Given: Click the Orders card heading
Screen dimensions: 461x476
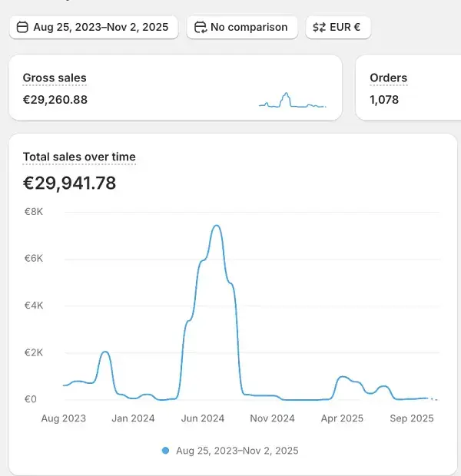Looking at the screenshot, I should point(388,78).
